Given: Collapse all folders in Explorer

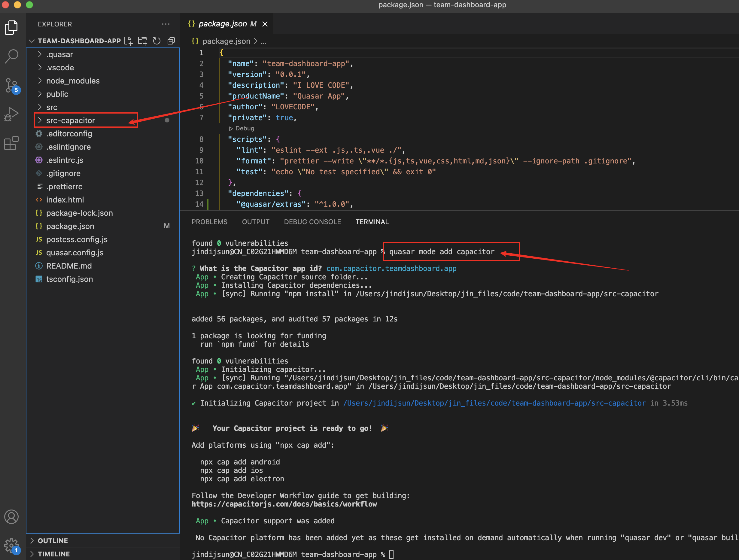Looking at the screenshot, I should [x=171, y=41].
